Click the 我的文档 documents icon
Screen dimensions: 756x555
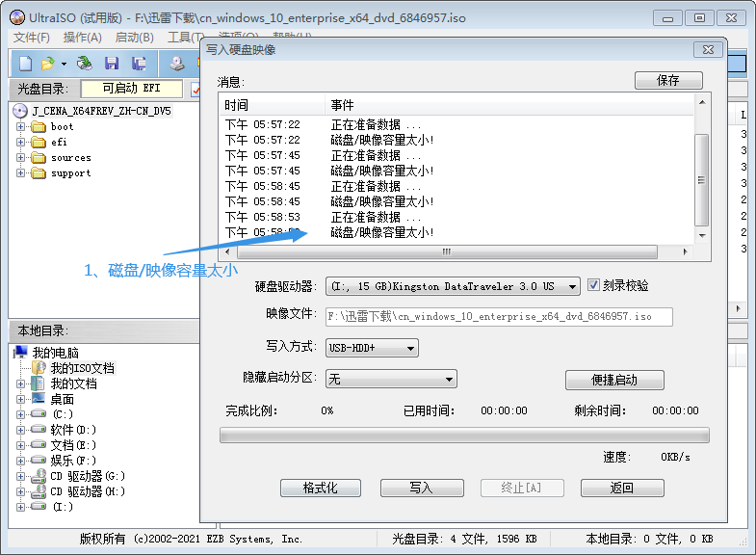pos(38,383)
